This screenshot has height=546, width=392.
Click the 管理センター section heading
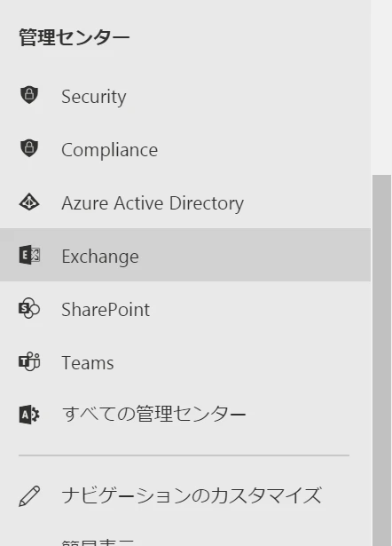[x=74, y=37]
